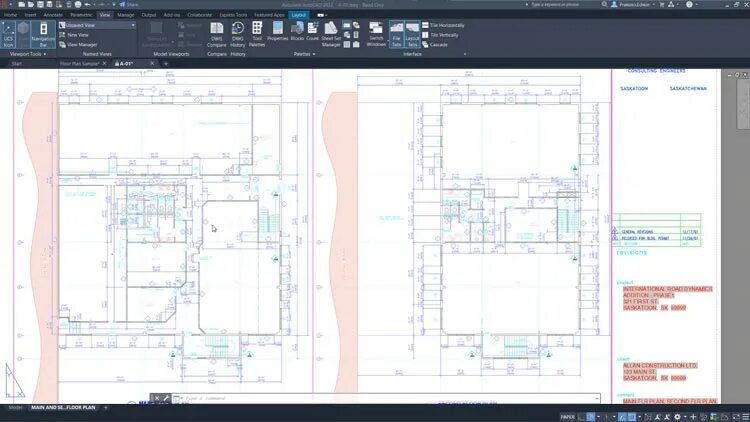Screen dimensions: 750x422
Task: Toggle the clean screen icon
Action: (736, 417)
